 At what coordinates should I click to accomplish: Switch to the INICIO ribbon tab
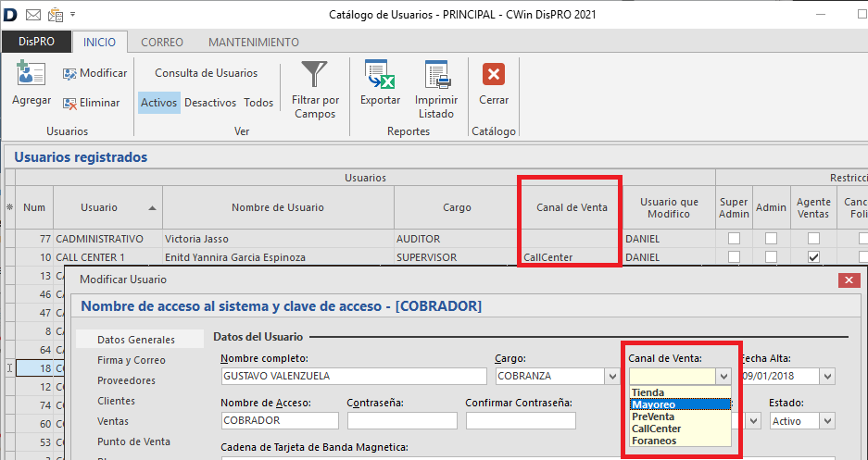[100, 42]
